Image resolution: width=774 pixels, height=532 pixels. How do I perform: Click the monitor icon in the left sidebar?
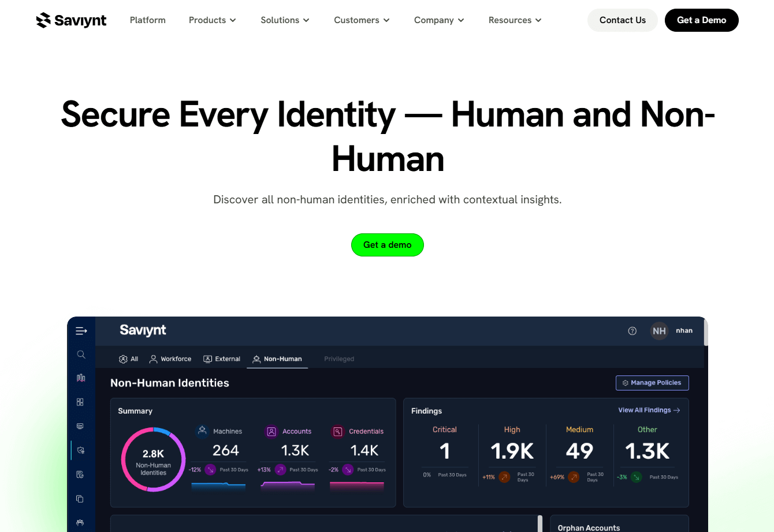(81, 426)
